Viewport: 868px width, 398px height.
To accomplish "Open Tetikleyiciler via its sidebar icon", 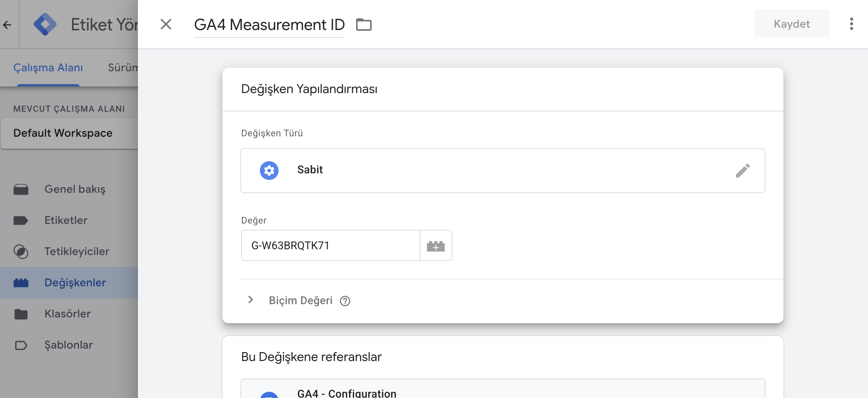I will pyautogui.click(x=21, y=251).
